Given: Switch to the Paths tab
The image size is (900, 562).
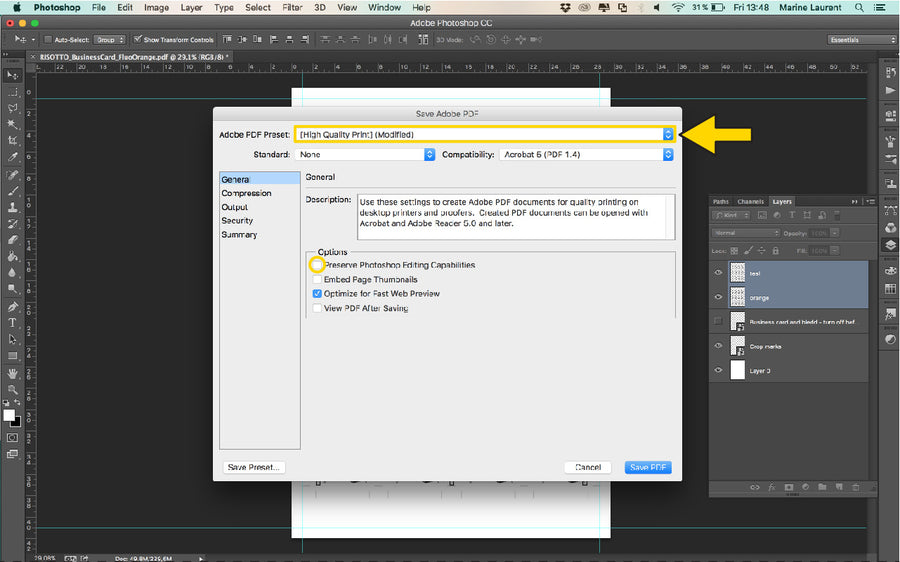Looking at the screenshot, I should click(721, 201).
